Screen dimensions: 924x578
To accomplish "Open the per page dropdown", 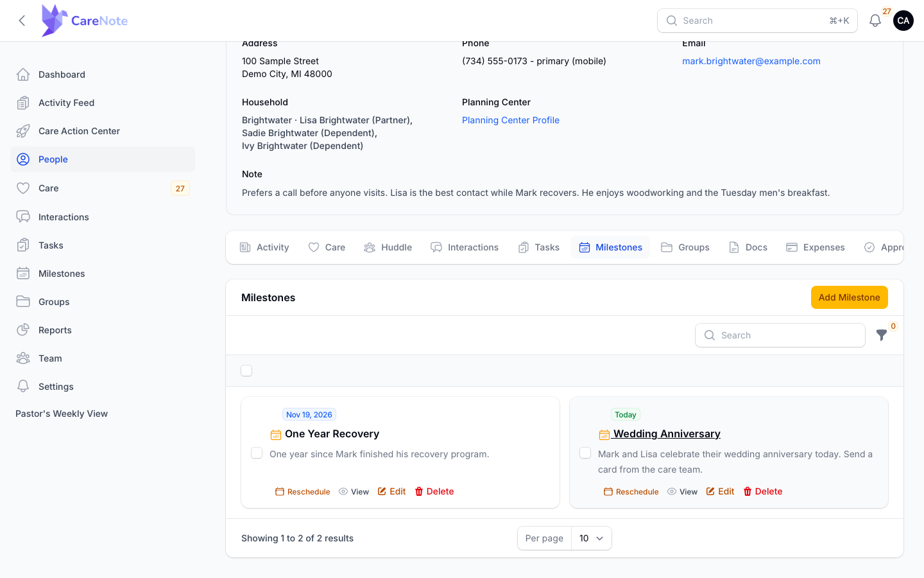I will tap(591, 538).
